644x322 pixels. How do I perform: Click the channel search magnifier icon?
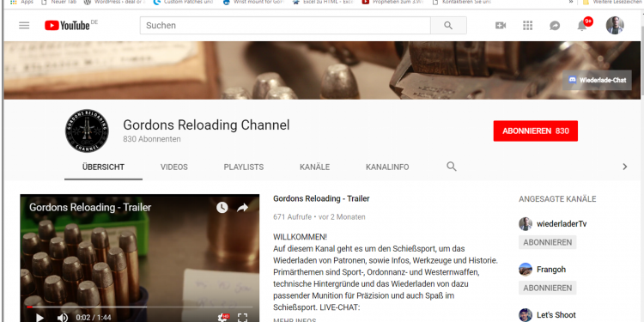452,167
